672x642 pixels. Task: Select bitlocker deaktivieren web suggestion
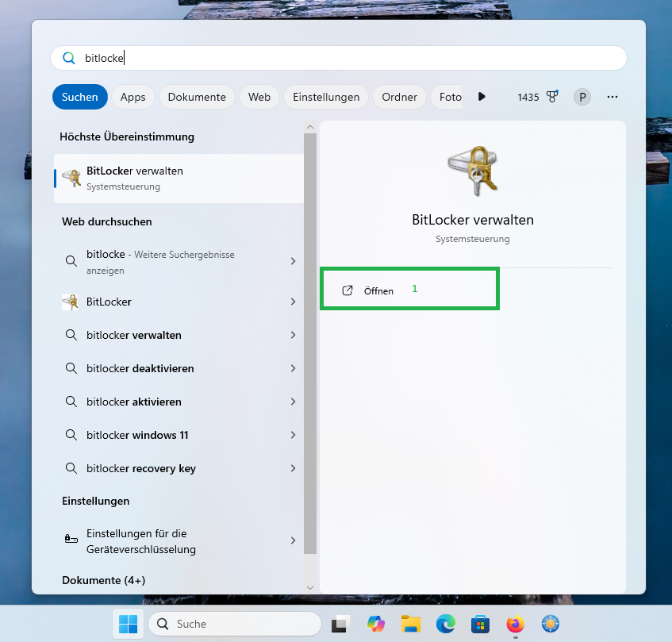pos(179,368)
